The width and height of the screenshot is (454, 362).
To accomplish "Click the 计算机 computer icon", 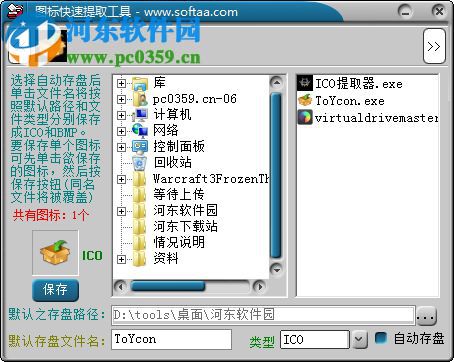I will click(140, 115).
